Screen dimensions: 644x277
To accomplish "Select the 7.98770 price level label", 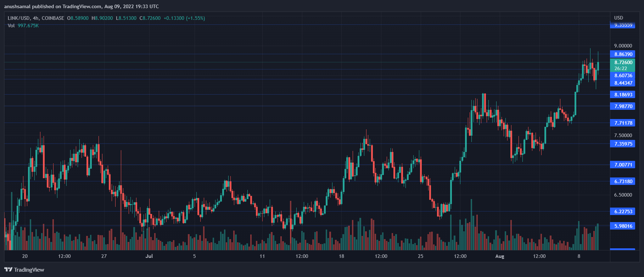I will coord(622,106).
